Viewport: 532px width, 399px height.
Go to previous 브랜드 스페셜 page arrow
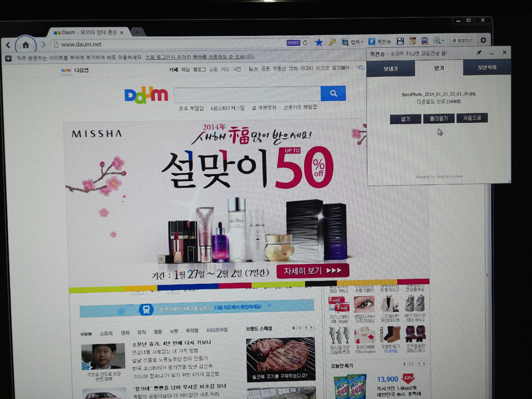pyautogui.click(x=306, y=327)
